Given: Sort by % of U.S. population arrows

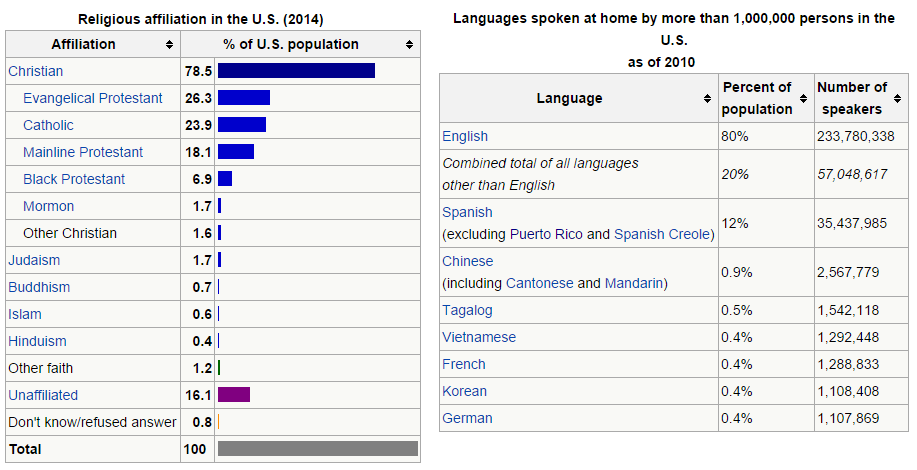Looking at the screenshot, I should [410, 45].
